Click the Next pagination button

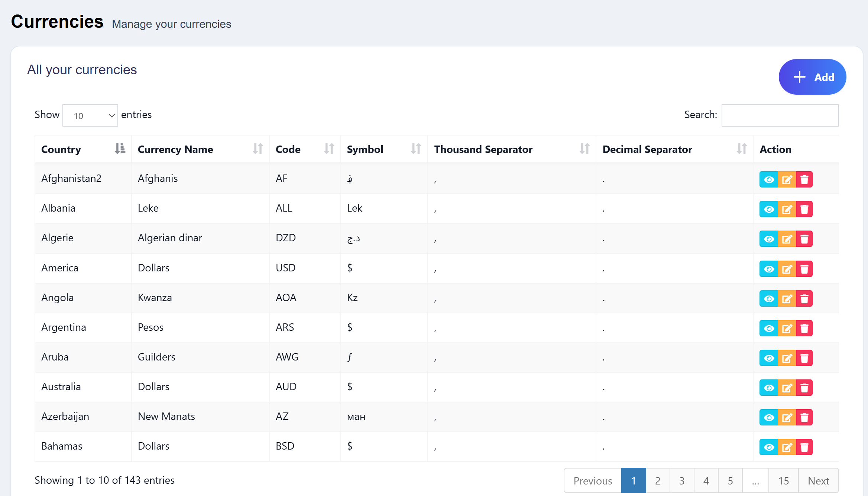pyautogui.click(x=818, y=481)
